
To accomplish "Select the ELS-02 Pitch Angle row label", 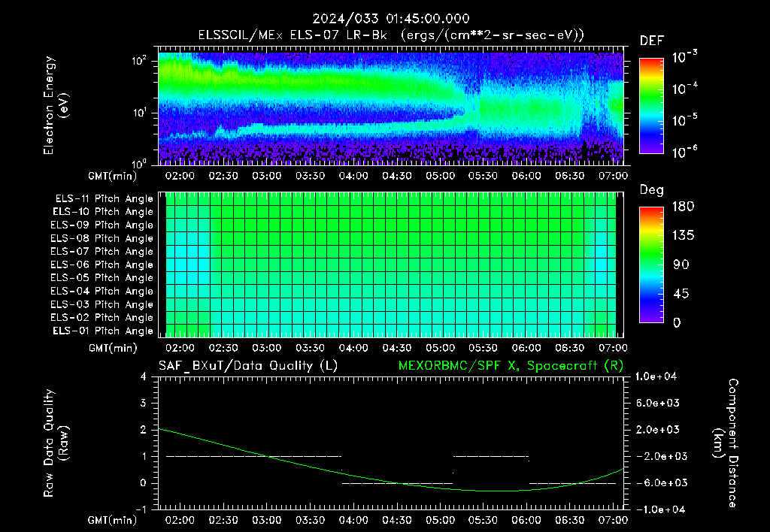I will [102, 318].
